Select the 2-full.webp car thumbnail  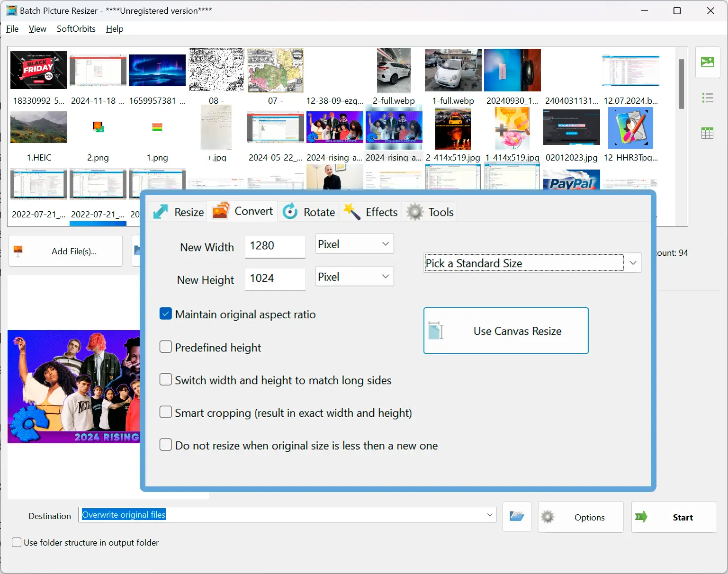pyautogui.click(x=394, y=70)
